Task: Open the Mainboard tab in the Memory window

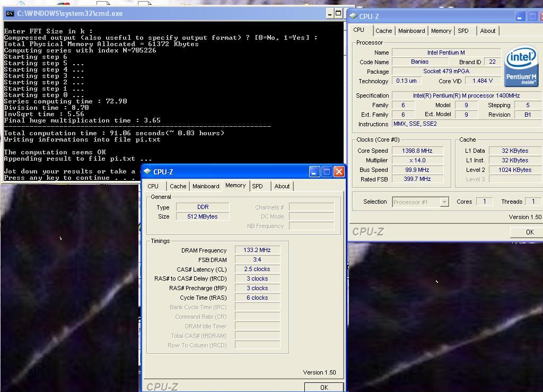Action: tap(206, 186)
